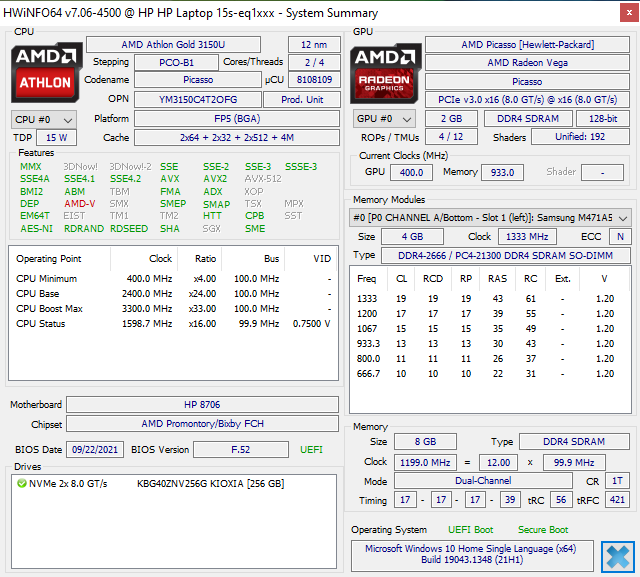Click the 0.7500 V VID value
This screenshot has width=640, height=577.
click(x=311, y=324)
